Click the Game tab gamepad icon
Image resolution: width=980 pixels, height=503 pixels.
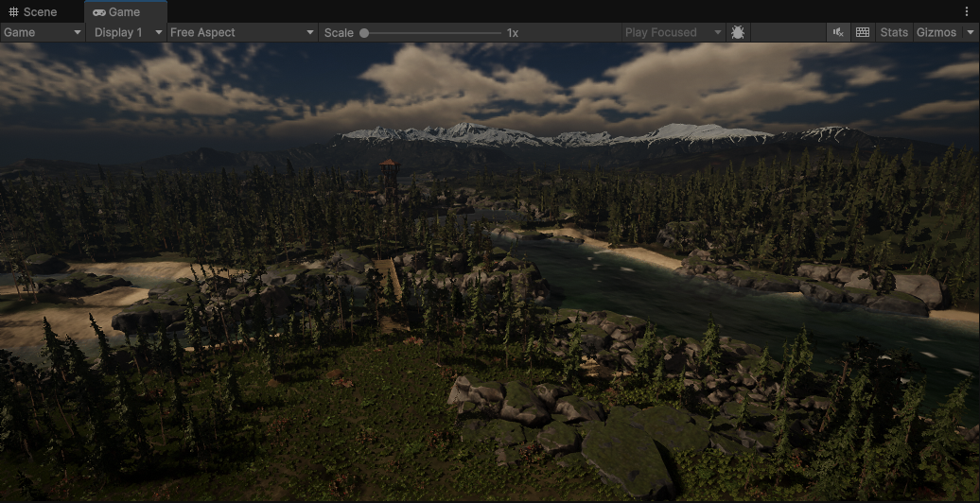pyautogui.click(x=99, y=12)
